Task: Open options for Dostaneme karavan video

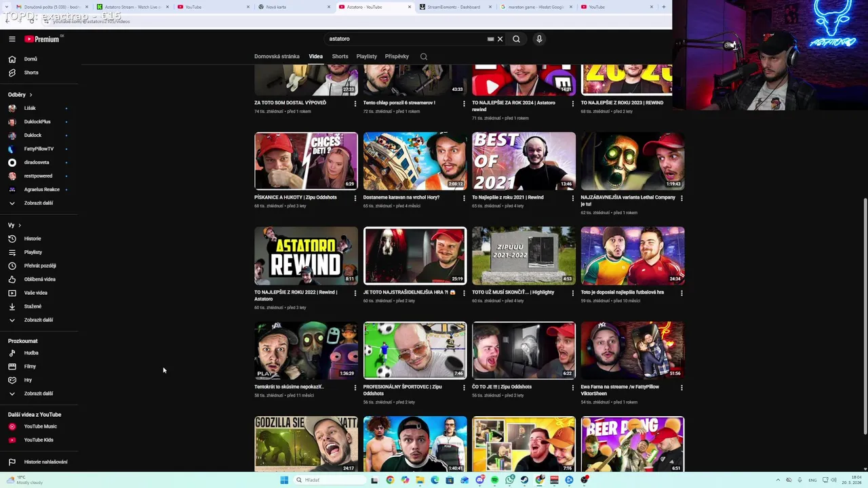Action: click(464, 198)
